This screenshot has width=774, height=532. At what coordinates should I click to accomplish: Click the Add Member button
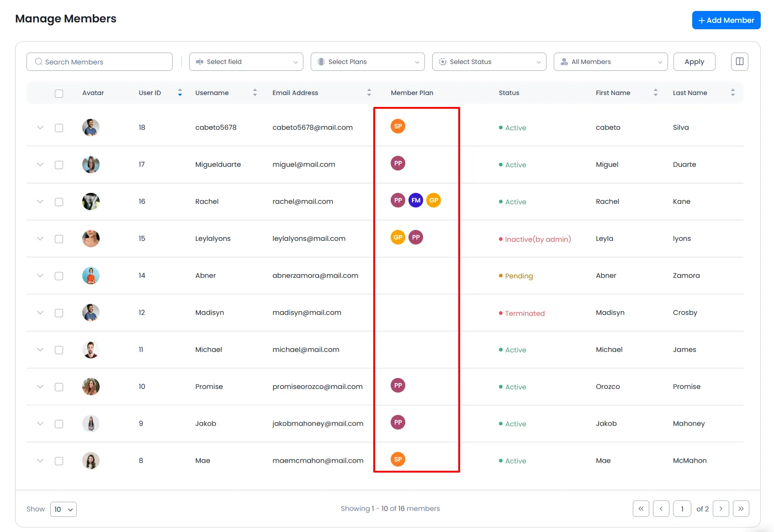pyautogui.click(x=726, y=20)
